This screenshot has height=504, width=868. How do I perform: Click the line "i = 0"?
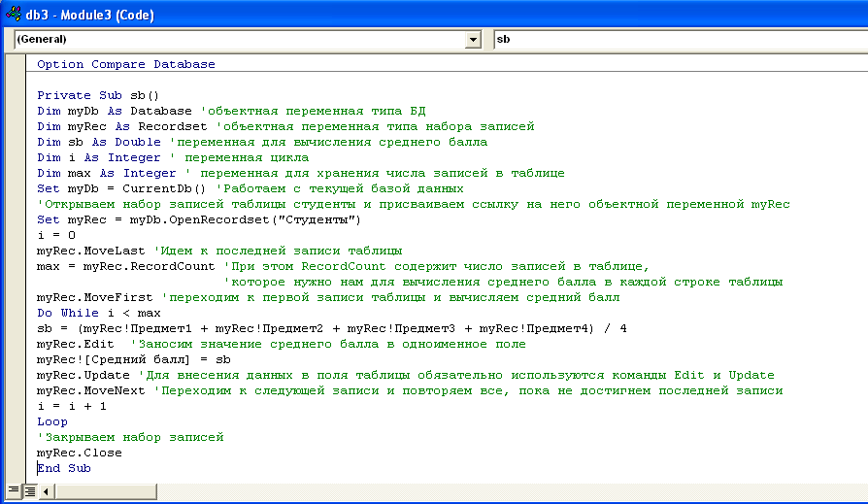[56, 235]
